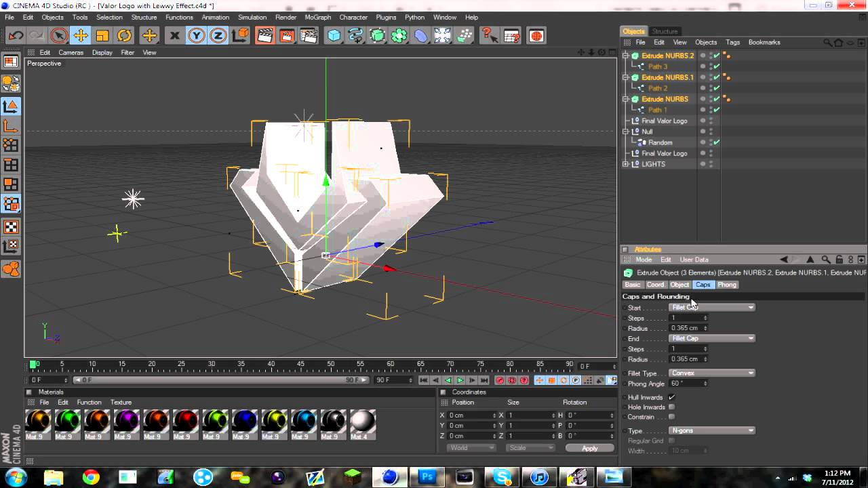Click the Phong Angle input field
The height and width of the screenshot is (488, 868).
click(688, 384)
